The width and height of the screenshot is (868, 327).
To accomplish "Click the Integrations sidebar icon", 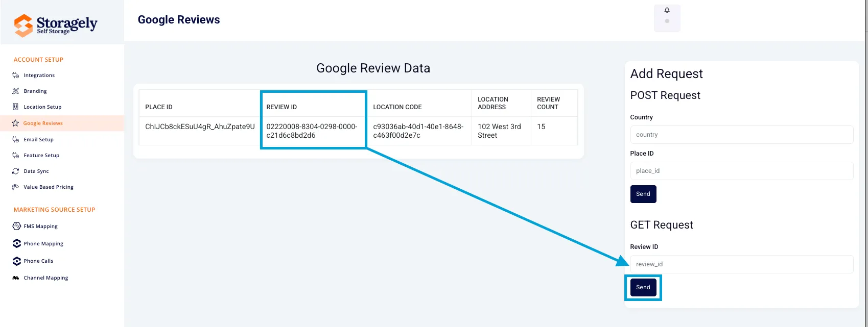I will (16, 76).
